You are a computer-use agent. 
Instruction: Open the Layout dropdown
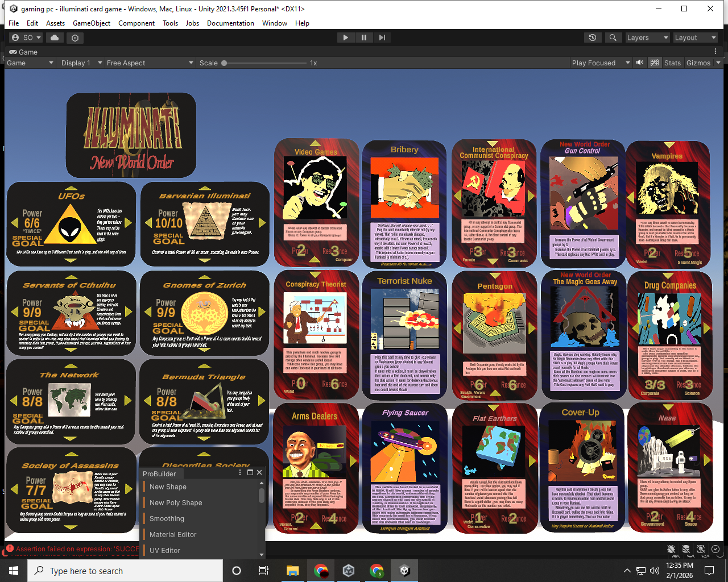[x=695, y=38]
